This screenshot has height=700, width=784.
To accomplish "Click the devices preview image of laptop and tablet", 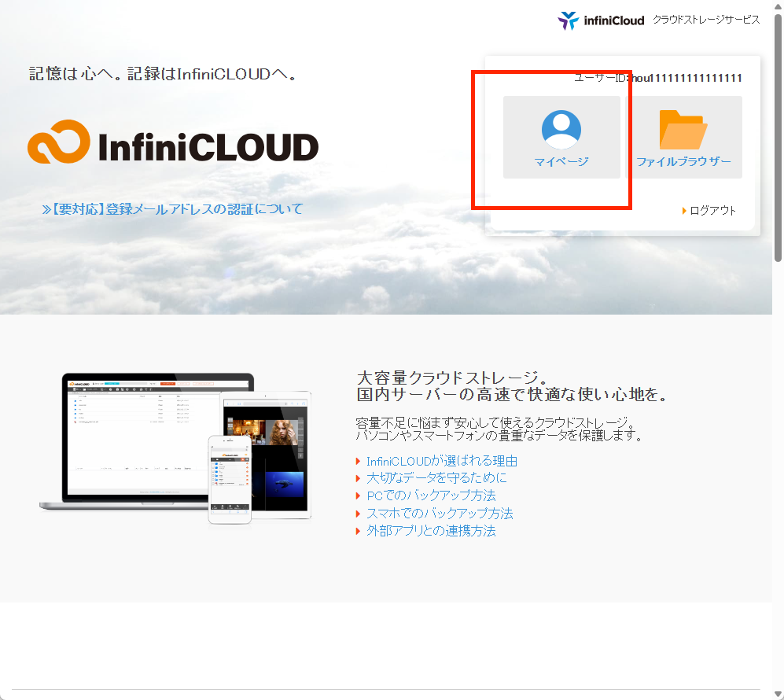I will 175,448.
